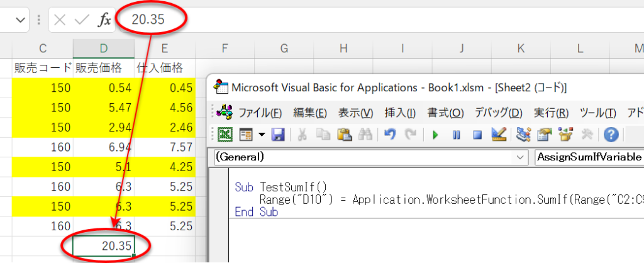Open the Object Browser icon
644x263 pixels.
[x=566, y=135]
